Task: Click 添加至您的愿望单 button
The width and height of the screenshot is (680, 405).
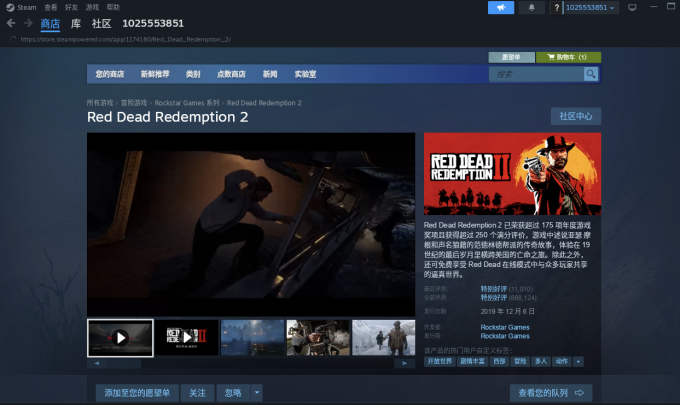Action: click(137, 393)
